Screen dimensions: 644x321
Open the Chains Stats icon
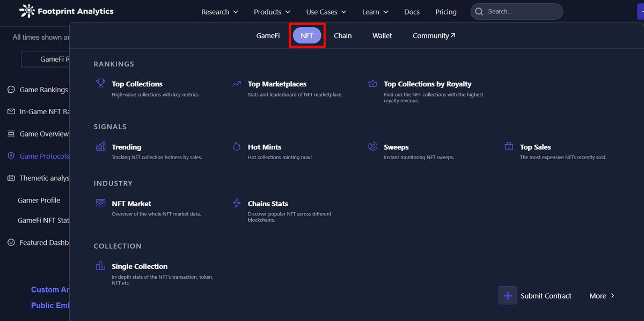(x=237, y=203)
